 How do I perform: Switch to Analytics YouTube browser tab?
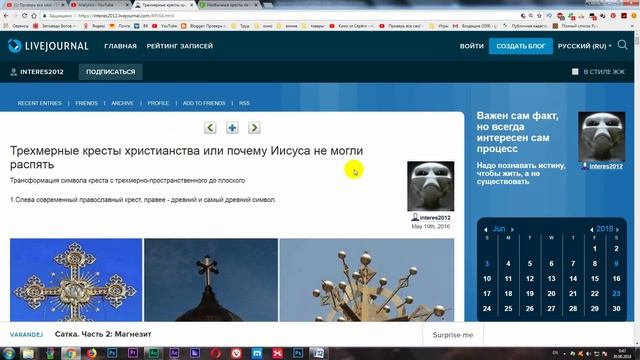coord(99,5)
